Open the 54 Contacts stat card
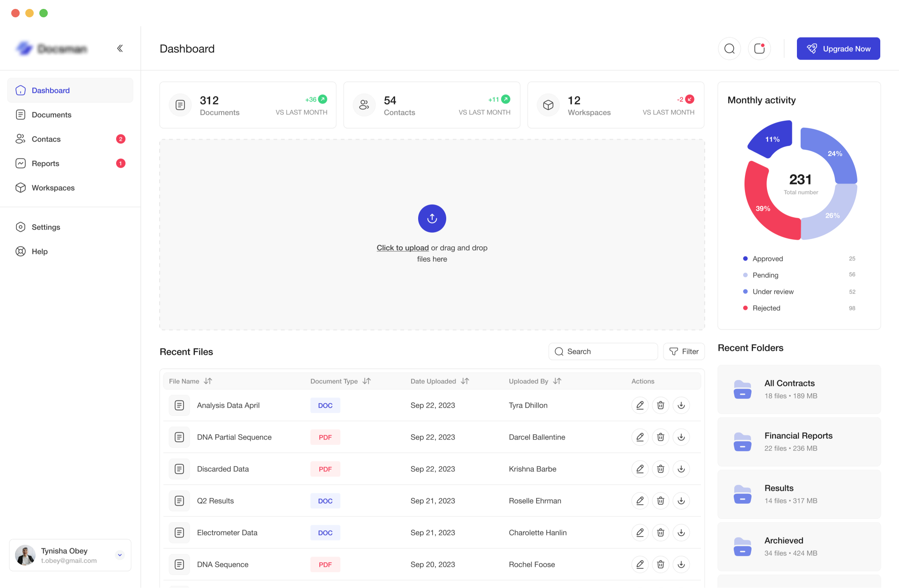The image size is (899, 588). pyautogui.click(x=432, y=105)
